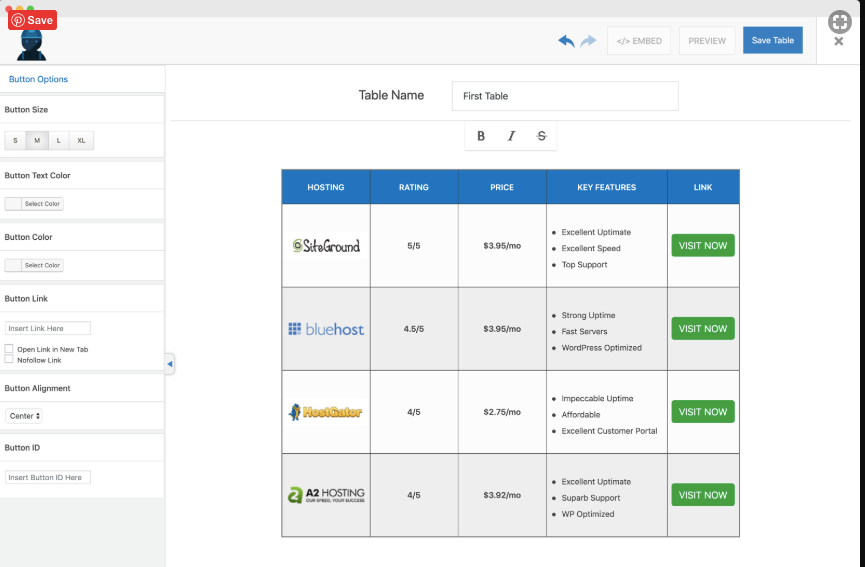Viewport: 865px width, 567px height.
Task: Click the fullscreen expand icon
Action: tap(840, 22)
